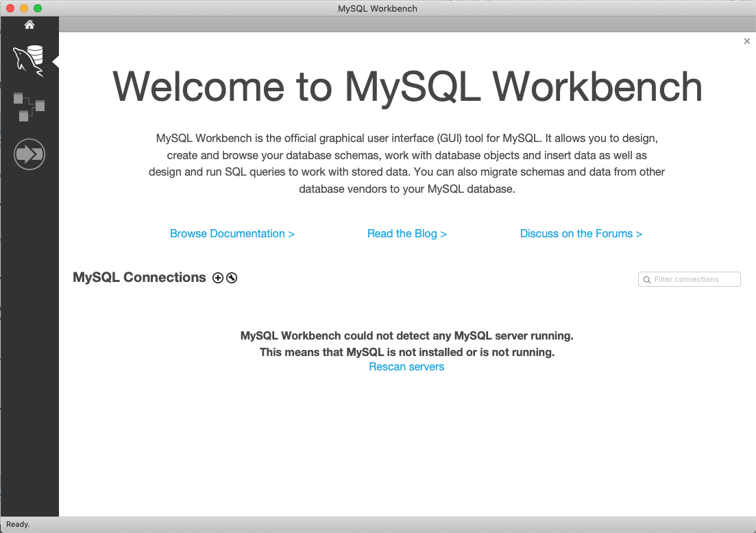Close the window with the red button

point(10,8)
